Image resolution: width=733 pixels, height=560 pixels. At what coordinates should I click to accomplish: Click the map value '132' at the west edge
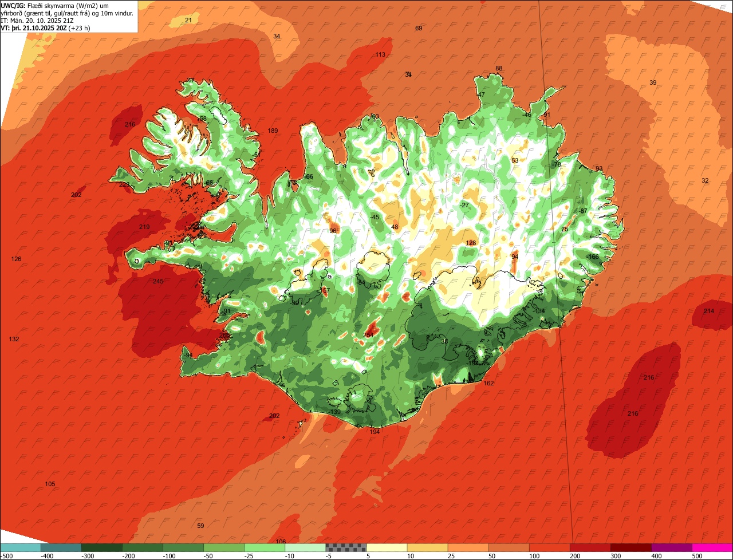pos(14,340)
